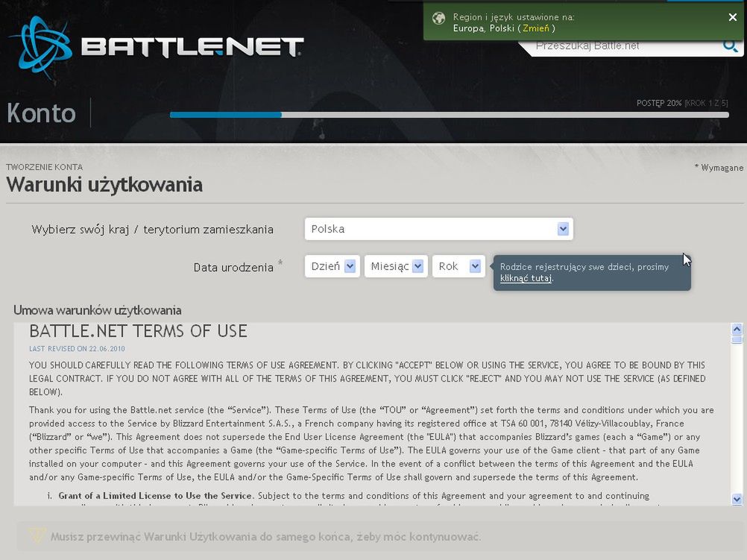Click the kliknąć tutaj link for parents
This screenshot has height=560, width=747.
(x=526, y=278)
